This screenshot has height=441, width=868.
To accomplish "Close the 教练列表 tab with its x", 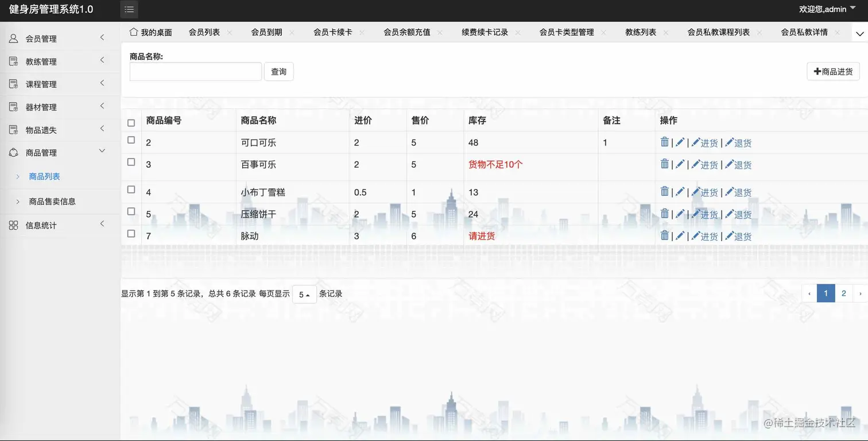I will point(666,33).
